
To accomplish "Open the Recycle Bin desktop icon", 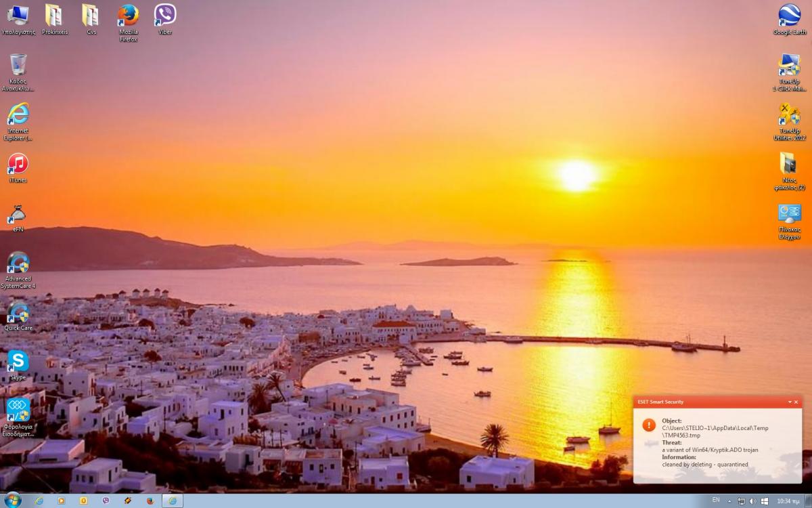I will 18,72.
